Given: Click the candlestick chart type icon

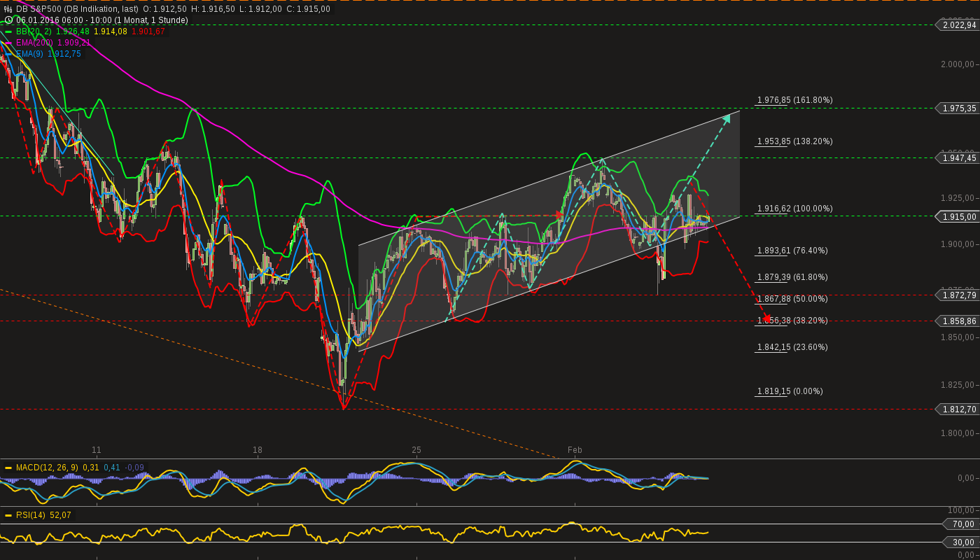Looking at the screenshot, I should 8,8.
